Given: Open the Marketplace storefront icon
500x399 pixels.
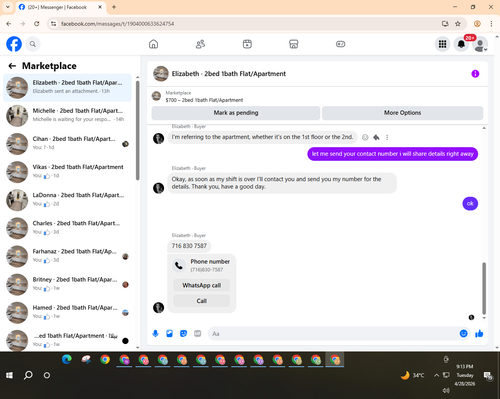Looking at the screenshot, I should [x=294, y=44].
